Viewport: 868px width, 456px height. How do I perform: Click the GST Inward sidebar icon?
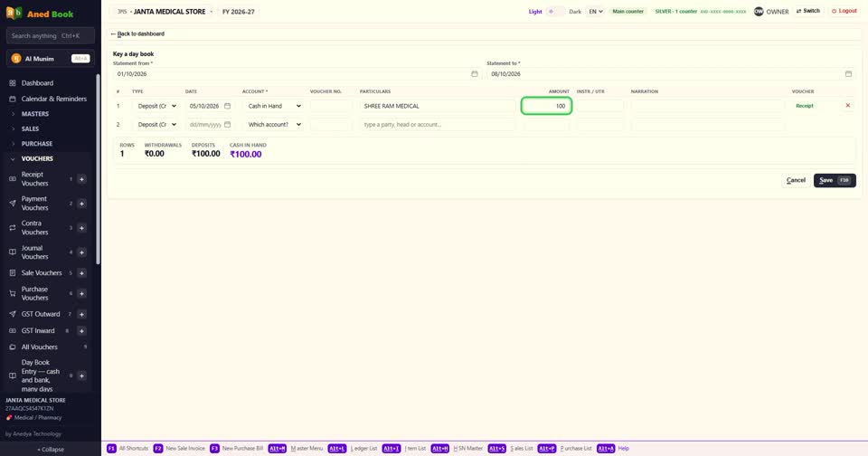12,331
